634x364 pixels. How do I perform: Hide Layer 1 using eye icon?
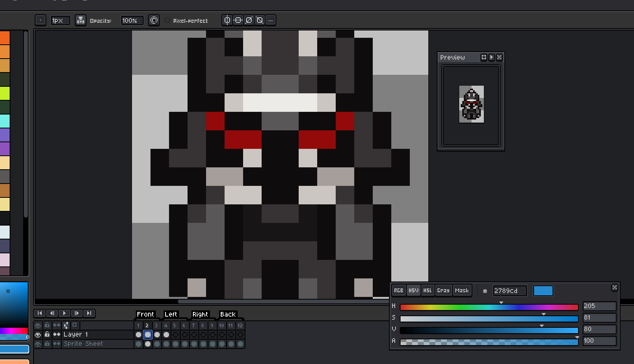click(38, 334)
